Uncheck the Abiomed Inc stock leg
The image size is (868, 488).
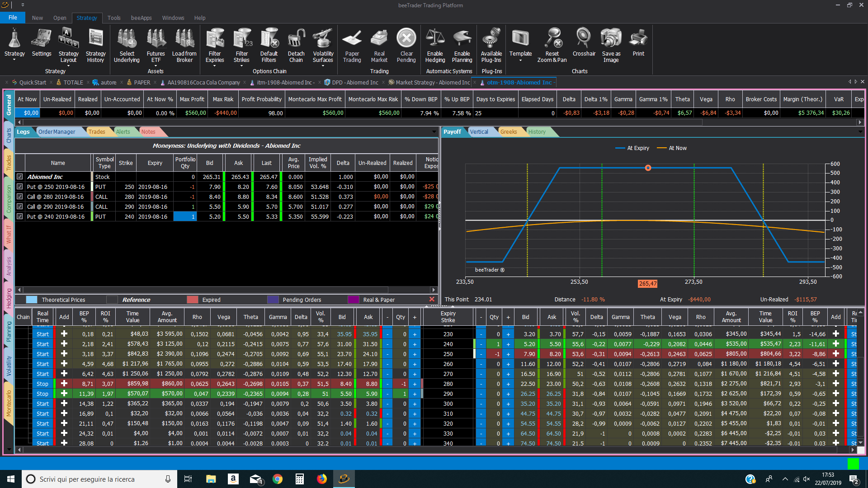(x=20, y=177)
